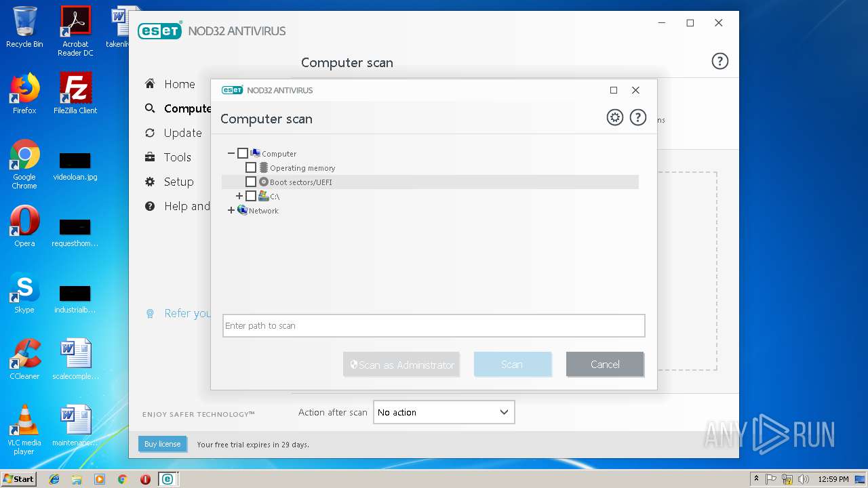Open Setup in ESET sidebar

pos(178,182)
